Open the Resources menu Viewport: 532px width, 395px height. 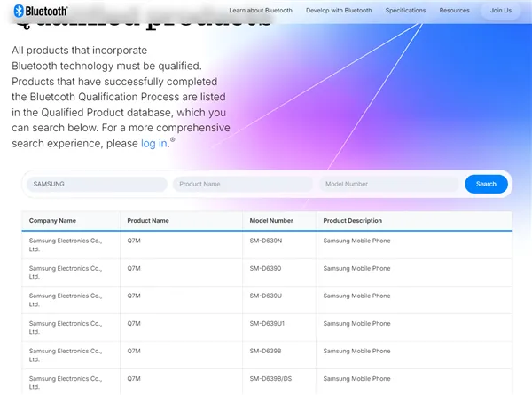pos(454,11)
